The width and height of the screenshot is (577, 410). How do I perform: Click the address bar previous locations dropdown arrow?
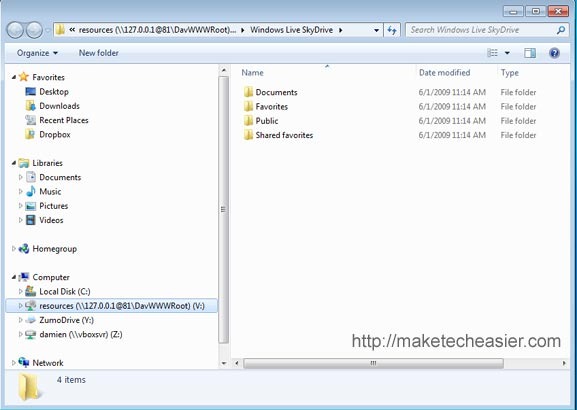(x=376, y=30)
